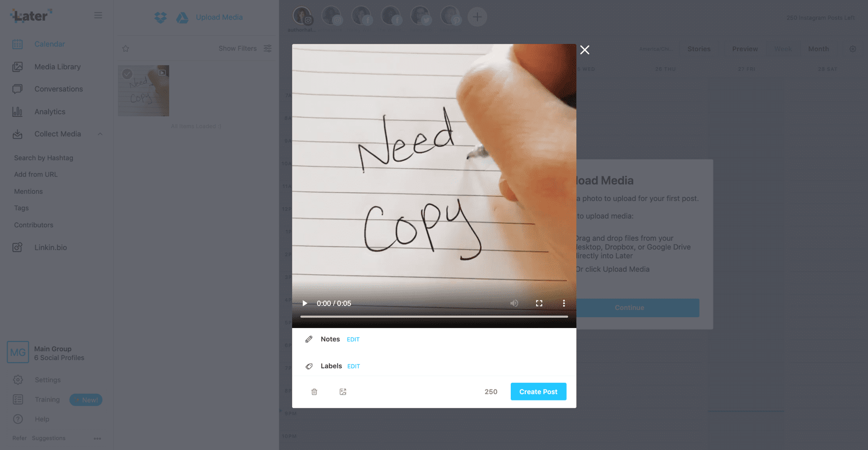Close the media preview popup
868x450 pixels.
click(585, 50)
